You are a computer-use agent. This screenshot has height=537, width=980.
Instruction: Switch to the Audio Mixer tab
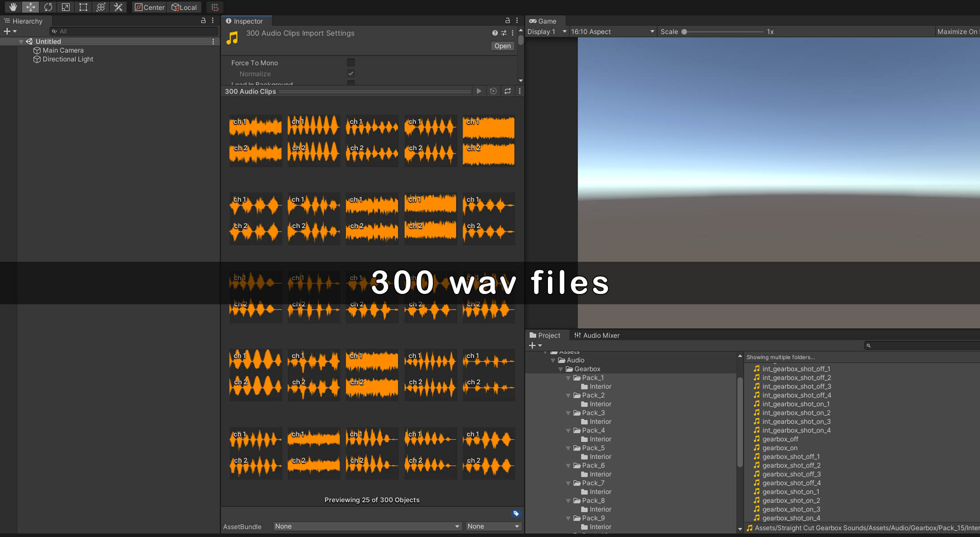point(597,335)
